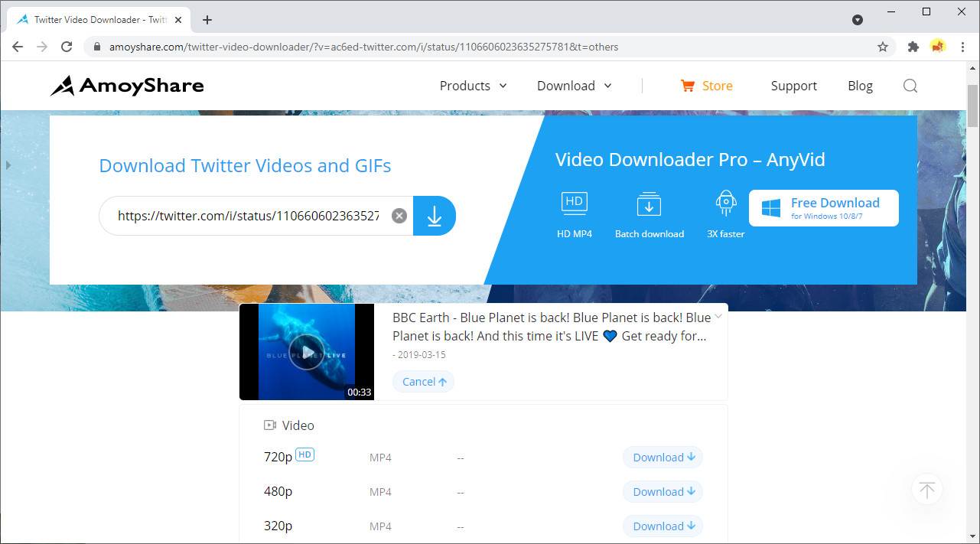Viewport: 980px width, 544px height.
Task: Open the Products dropdown menu
Action: [x=474, y=86]
